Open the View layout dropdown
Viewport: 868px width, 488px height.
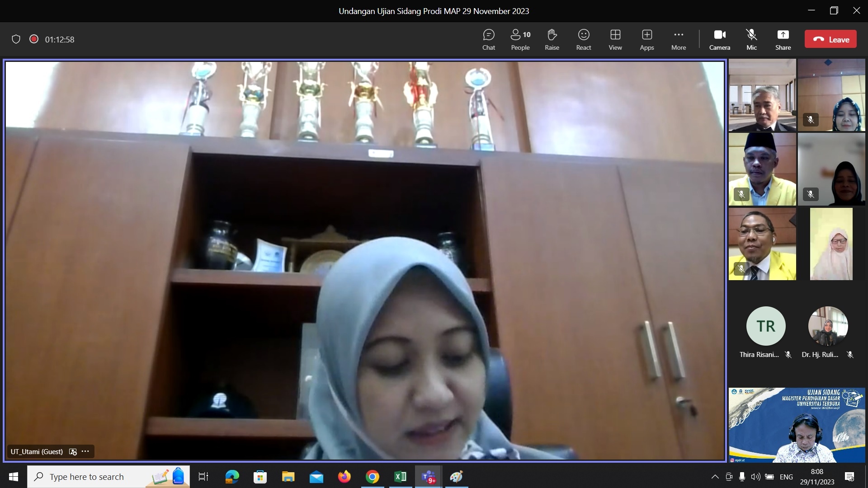615,39
